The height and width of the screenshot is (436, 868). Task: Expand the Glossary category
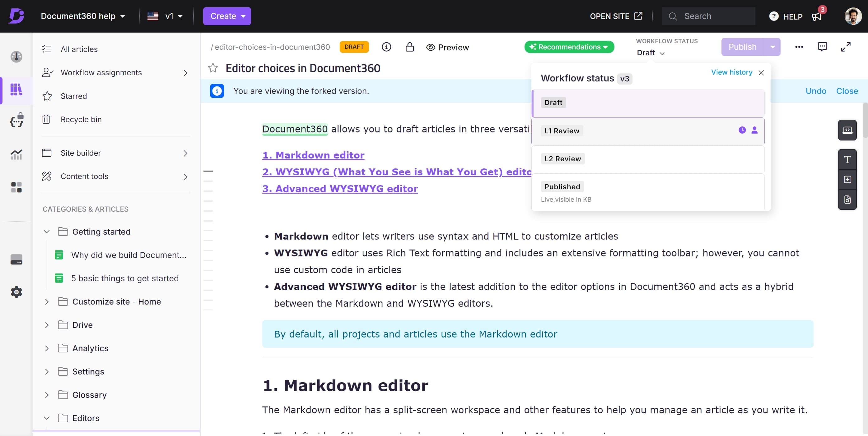coord(47,395)
